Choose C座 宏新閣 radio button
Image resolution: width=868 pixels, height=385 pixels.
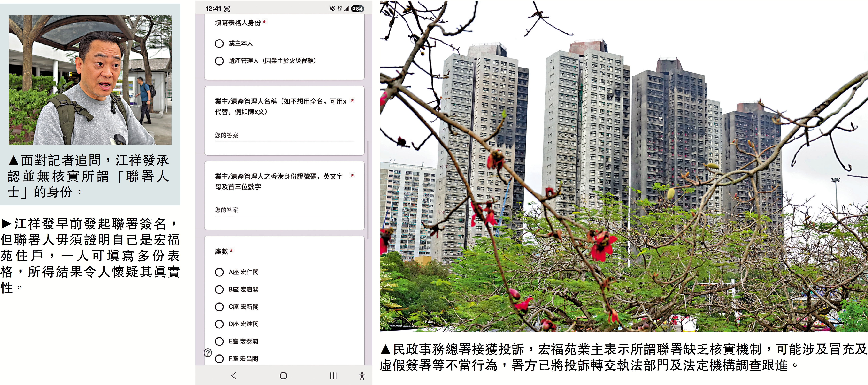click(x=219, y=307)
